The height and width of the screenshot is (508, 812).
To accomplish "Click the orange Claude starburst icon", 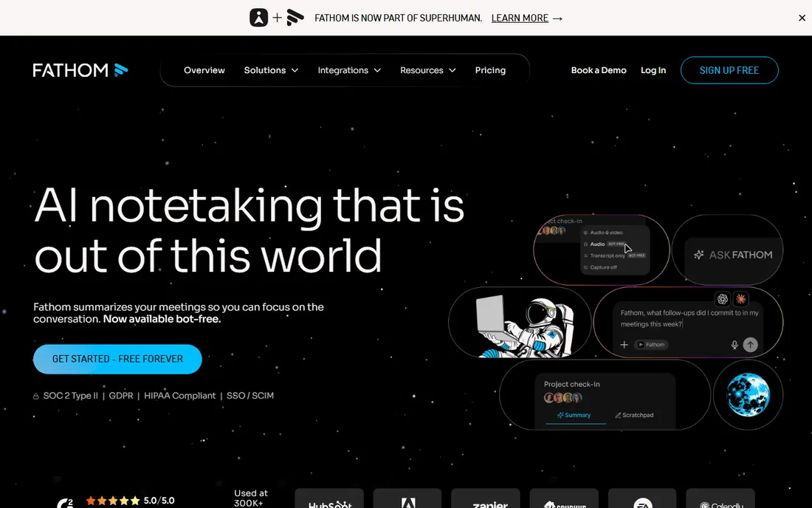I will [x=741, y=299].
